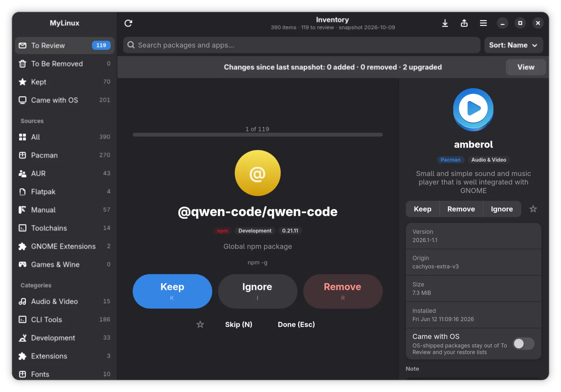Click Keep for amberol in details panel
This screenshot has width=561, height=392.
coord(423,209)
